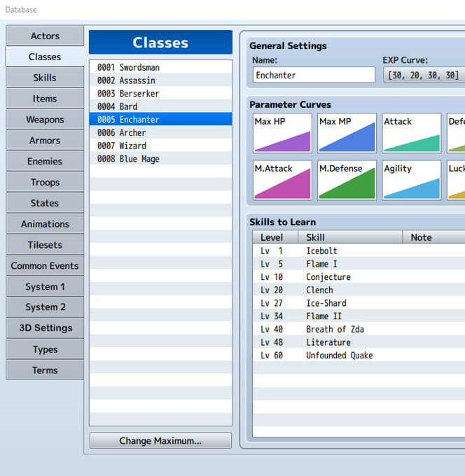Open the M.Defense parameter curve
465x476 pixels.
[347, 180]
